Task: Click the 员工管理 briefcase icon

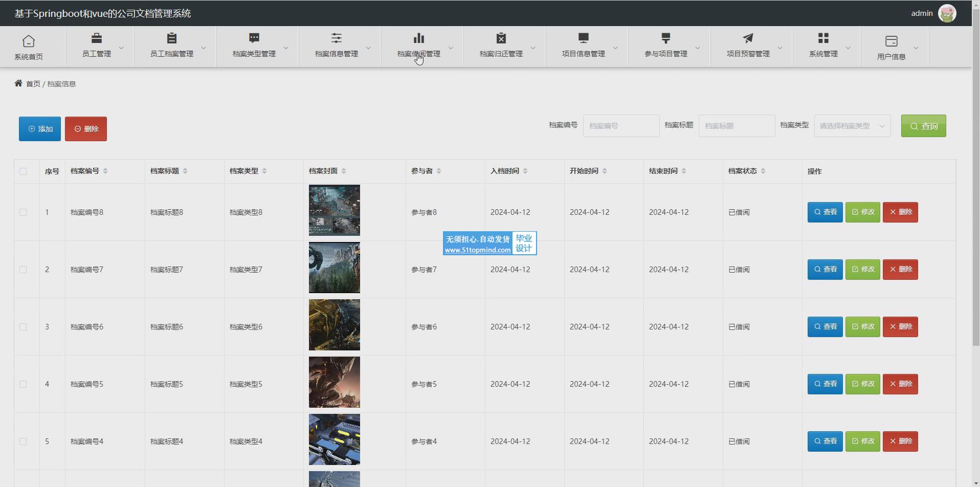Action: pos(97,38)
